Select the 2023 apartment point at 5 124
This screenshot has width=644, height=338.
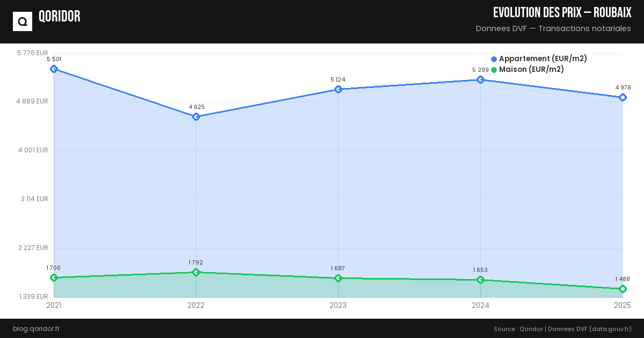[x=338, y=89]
